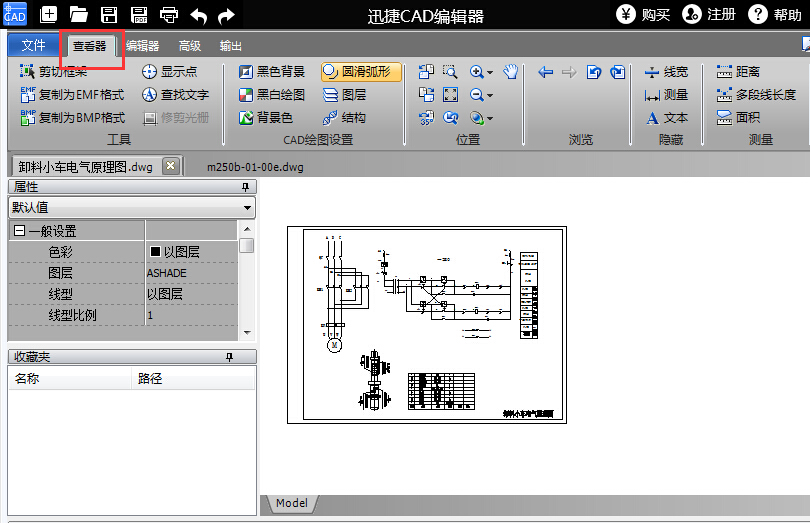Open the zoom out dropdown arrow
Image resolution: width=810 pixels, height=523 pixels.
tap(490, 96)
